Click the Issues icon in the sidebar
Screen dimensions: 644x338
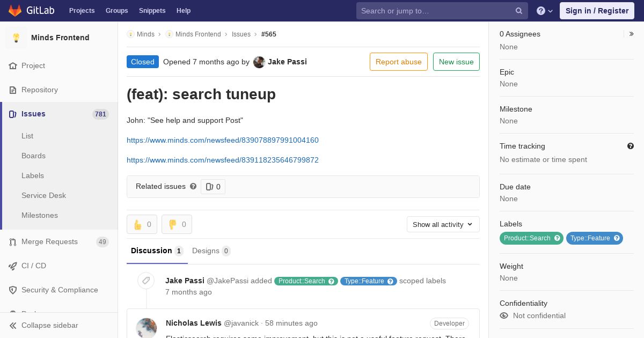[x=13, y=114]
